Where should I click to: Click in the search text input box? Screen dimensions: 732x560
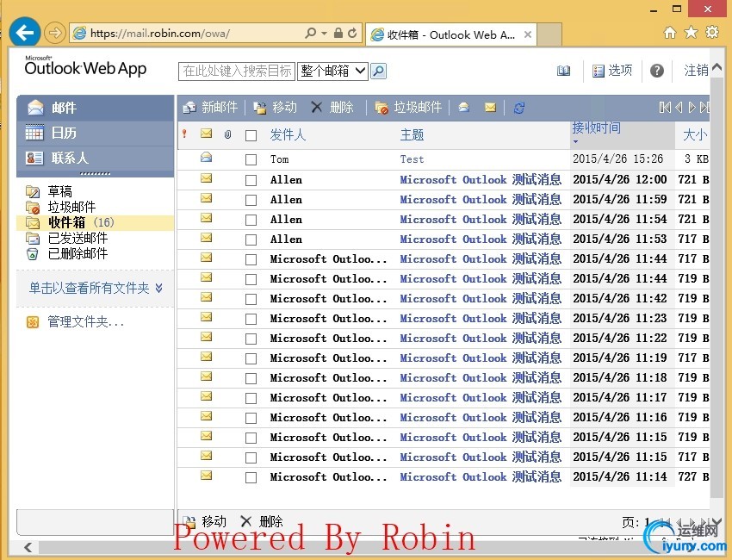(236, 71)
